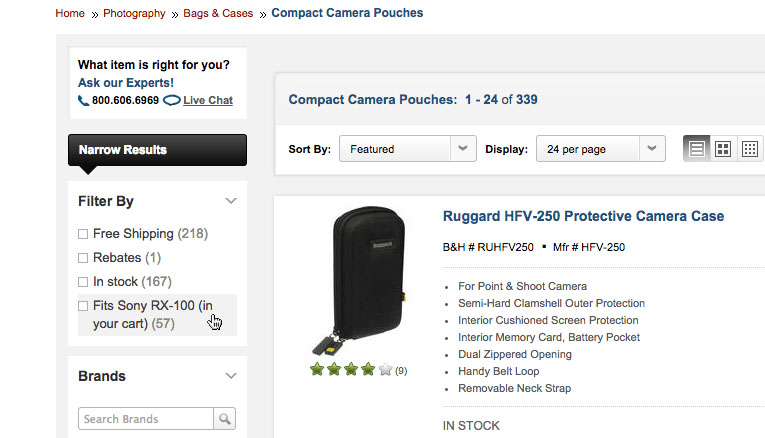The image size is (765, 438).
Task: Check the Rebates filter checkbox
Action: [x=83, y=258]
